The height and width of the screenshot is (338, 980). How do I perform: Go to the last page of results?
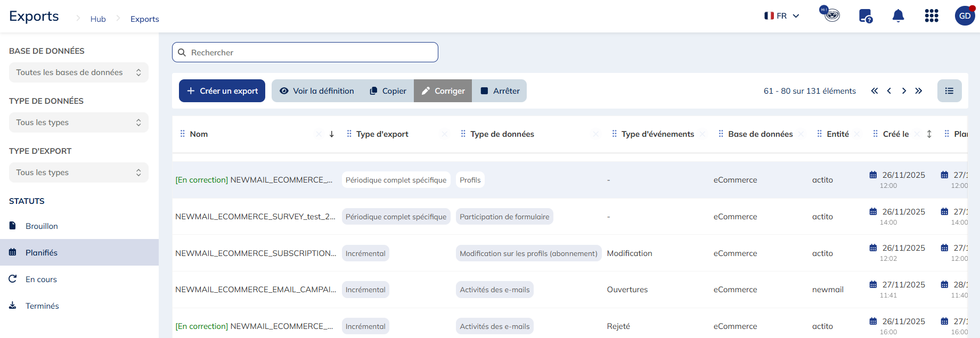coord(919,91)
